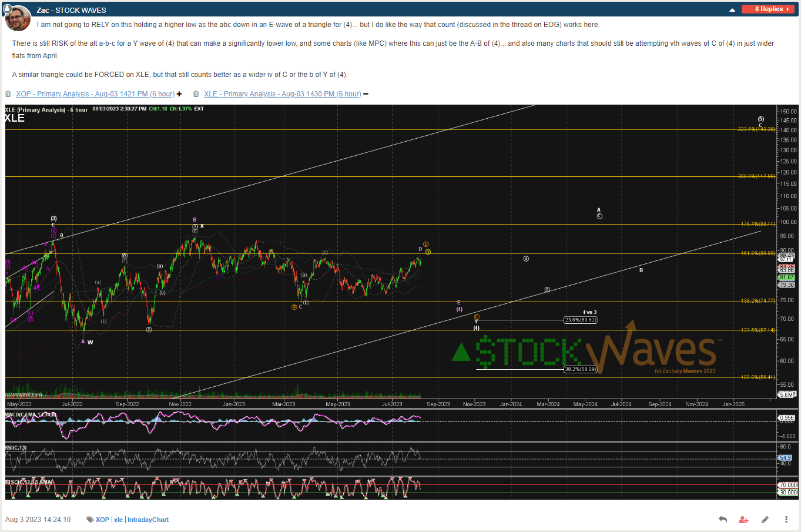Collapse the post with up arrow
801x532 pixels.
click(732, 10)
